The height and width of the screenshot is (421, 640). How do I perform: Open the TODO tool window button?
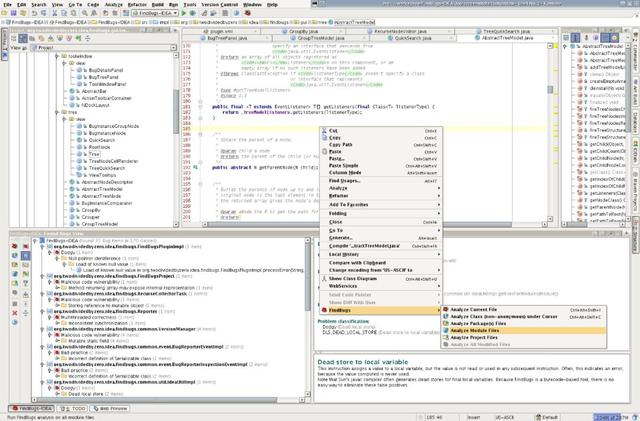click(73, 408)
